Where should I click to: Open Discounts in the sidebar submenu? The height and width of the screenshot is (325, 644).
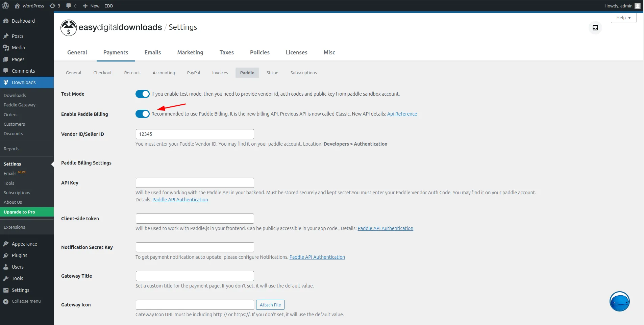(14, 133)
